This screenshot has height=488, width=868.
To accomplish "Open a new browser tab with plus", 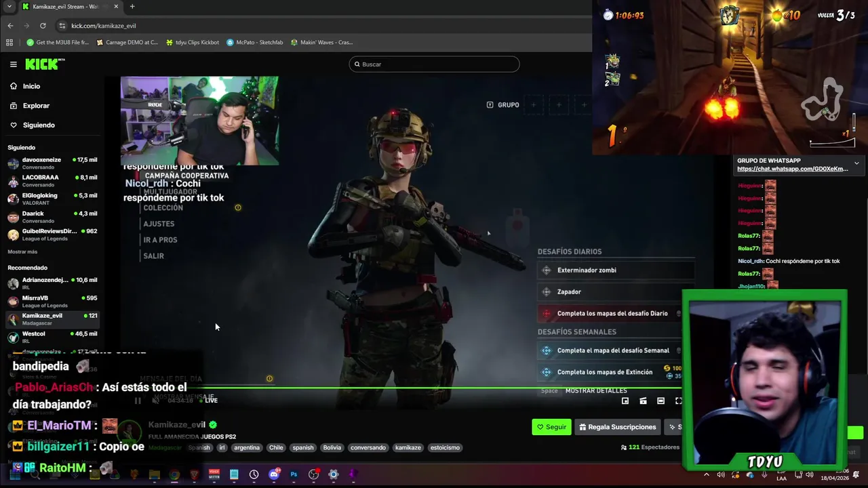I will [x=132, y=7].
